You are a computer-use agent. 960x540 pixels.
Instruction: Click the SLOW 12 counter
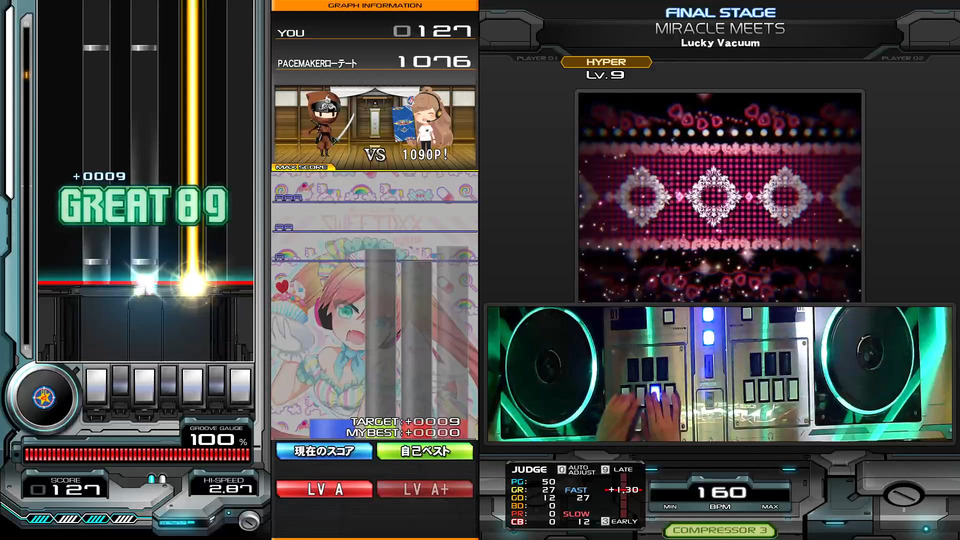pos(577,518)
